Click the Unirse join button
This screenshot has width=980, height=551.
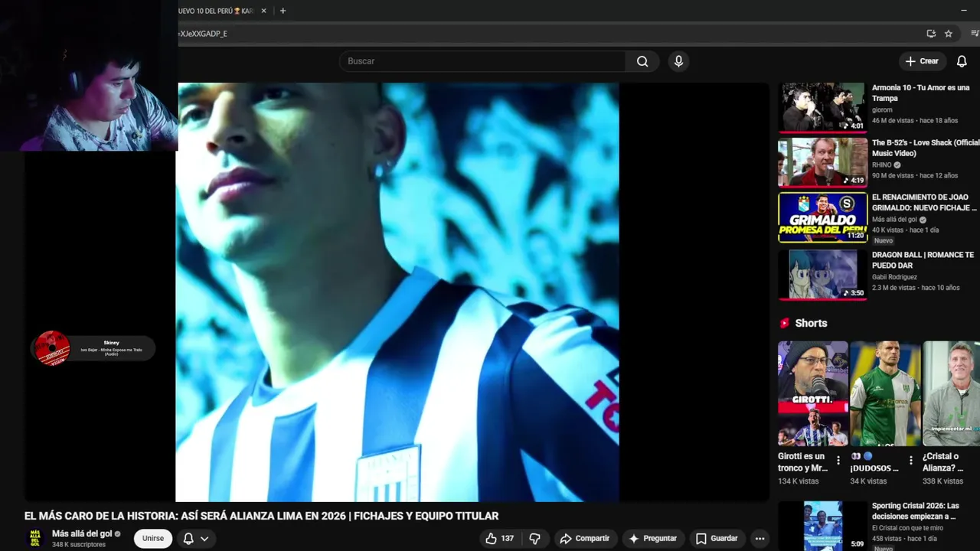click(153, 539)
